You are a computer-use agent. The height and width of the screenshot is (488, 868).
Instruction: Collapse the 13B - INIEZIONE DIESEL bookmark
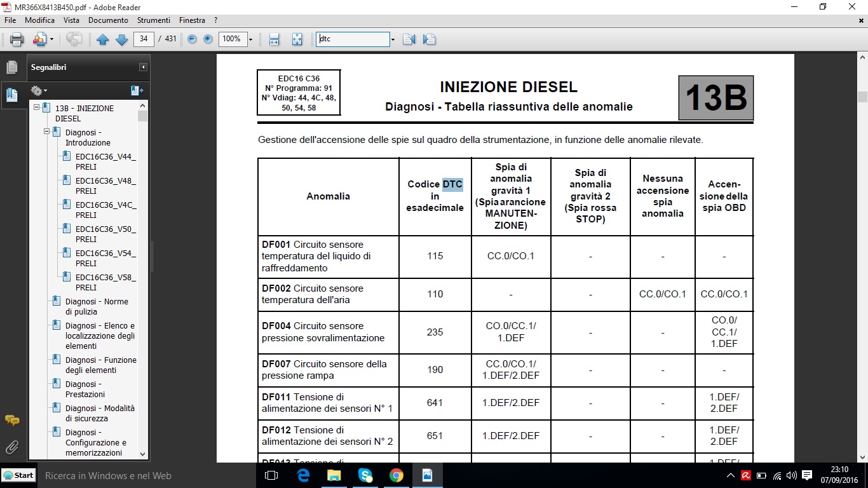[x=37, y=108]
